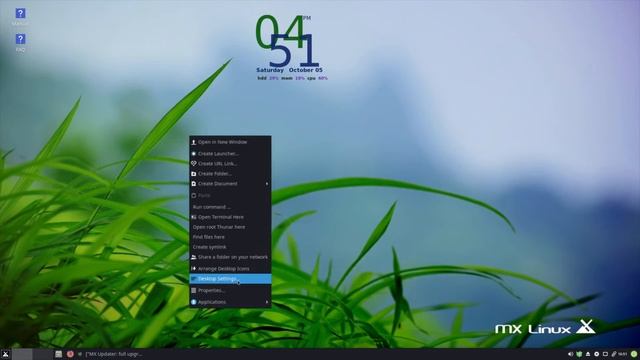Choose Create Folder in context menu
This screenshot has height=360, width=640.
point(230,173)
